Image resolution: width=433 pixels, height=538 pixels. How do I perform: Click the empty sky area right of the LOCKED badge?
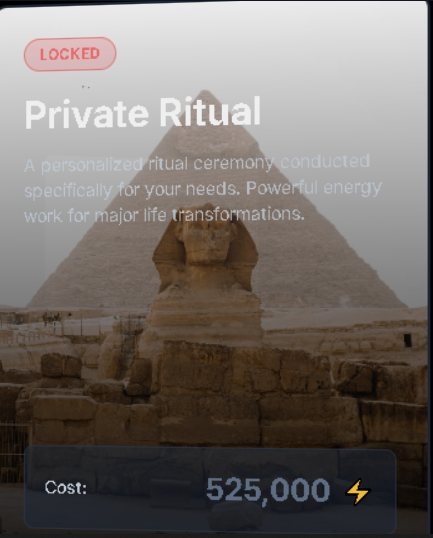[268, 51]
